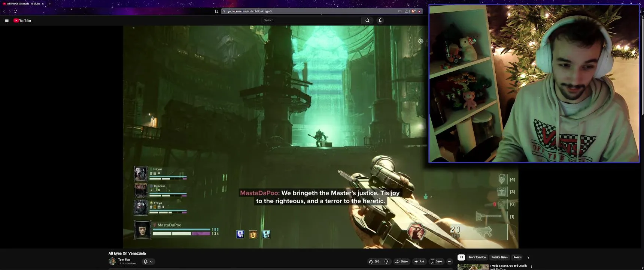Click the share page icon in address bar
This screenshot has height=270, width=644.
[x=406, y=11]
